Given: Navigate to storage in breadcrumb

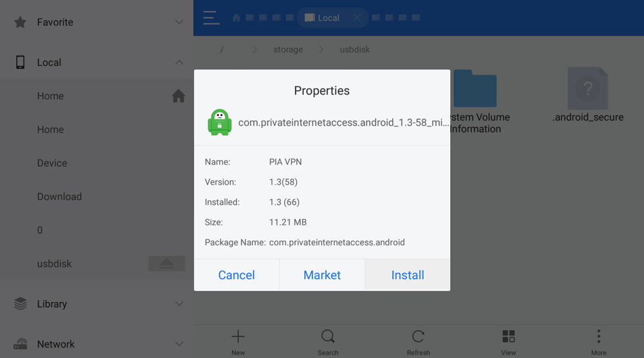Looking at the screenshot, I should click(x=288, y=50).
